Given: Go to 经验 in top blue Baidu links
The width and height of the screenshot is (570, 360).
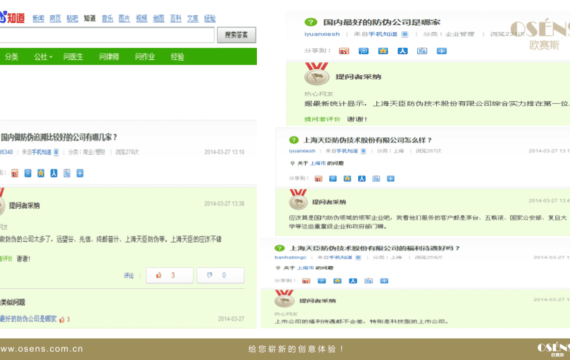Looking at the screenshot, I should click(x=210, y=19).
